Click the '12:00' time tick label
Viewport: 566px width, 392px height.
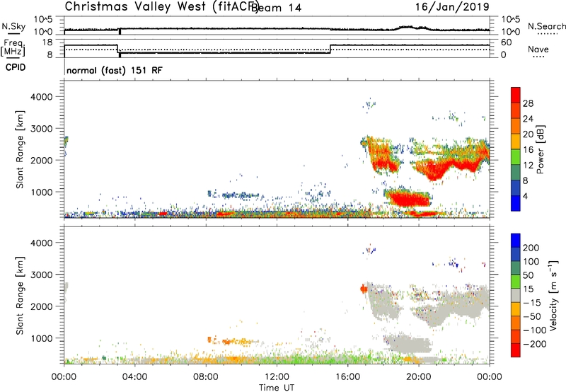coord(277,377)
